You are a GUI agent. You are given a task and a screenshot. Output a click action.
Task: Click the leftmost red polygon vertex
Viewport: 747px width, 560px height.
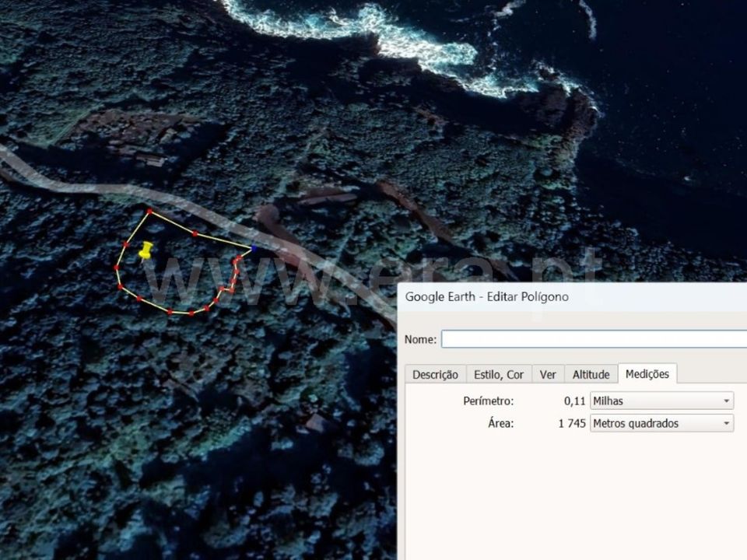click(116, 268)
